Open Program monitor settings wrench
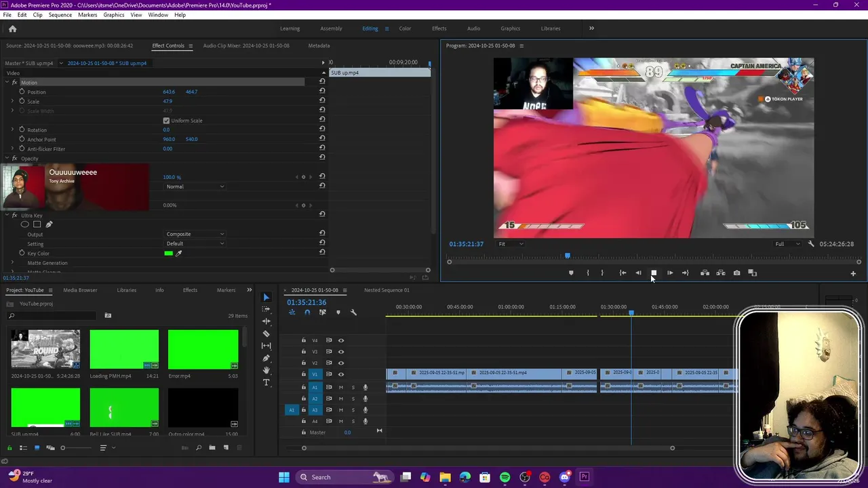This screenshot has width=868, height=488. point(811,244)
